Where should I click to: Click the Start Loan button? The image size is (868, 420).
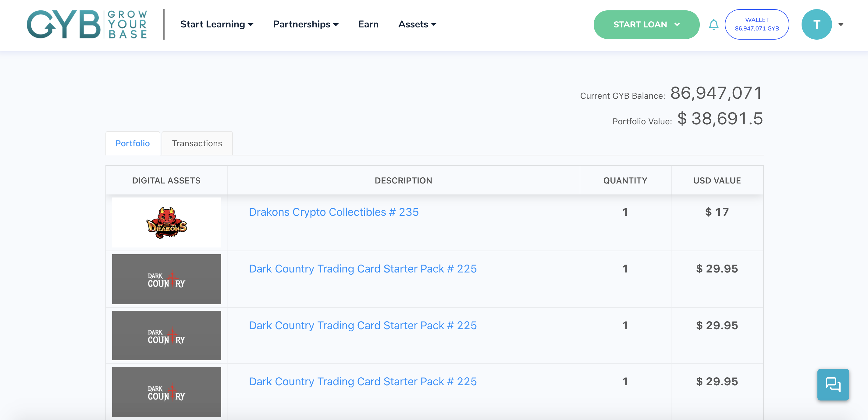point(640,24)
